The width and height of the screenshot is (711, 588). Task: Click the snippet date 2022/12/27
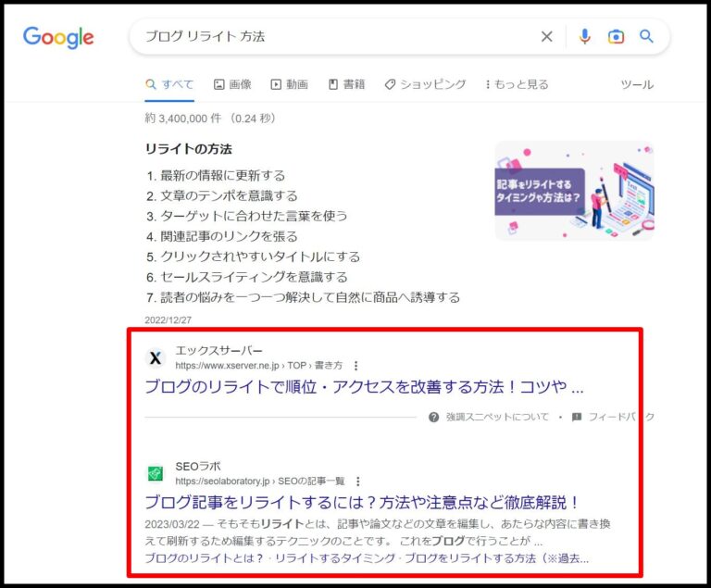pyautogui.click(x=168, y=319)
